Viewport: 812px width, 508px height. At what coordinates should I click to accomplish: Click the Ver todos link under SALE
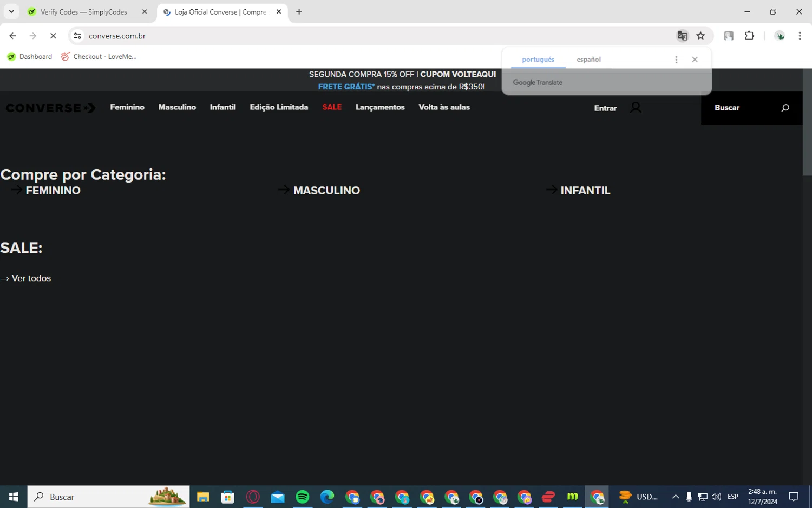tap(26, 278)
